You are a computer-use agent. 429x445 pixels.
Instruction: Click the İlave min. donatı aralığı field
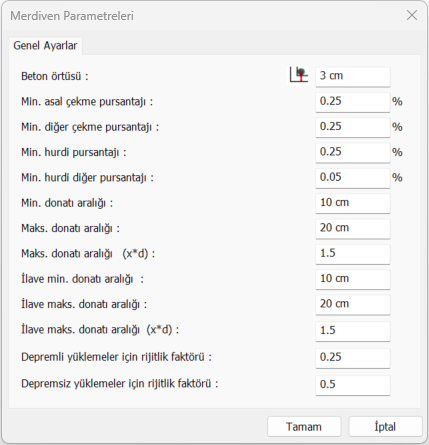tap(353, 279)
